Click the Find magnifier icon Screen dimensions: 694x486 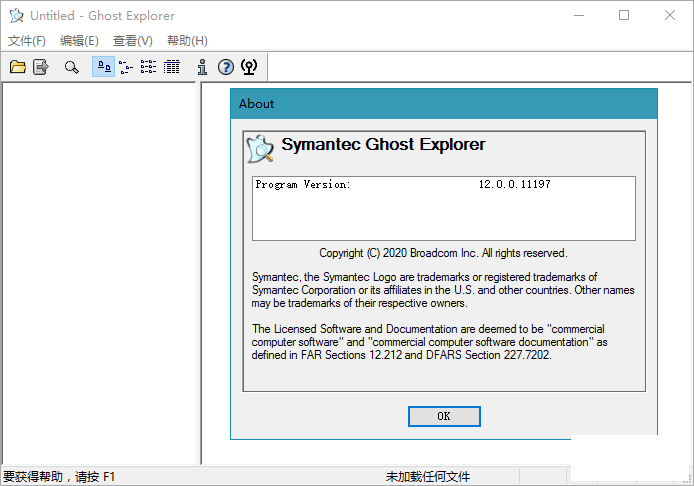(71, 67)
